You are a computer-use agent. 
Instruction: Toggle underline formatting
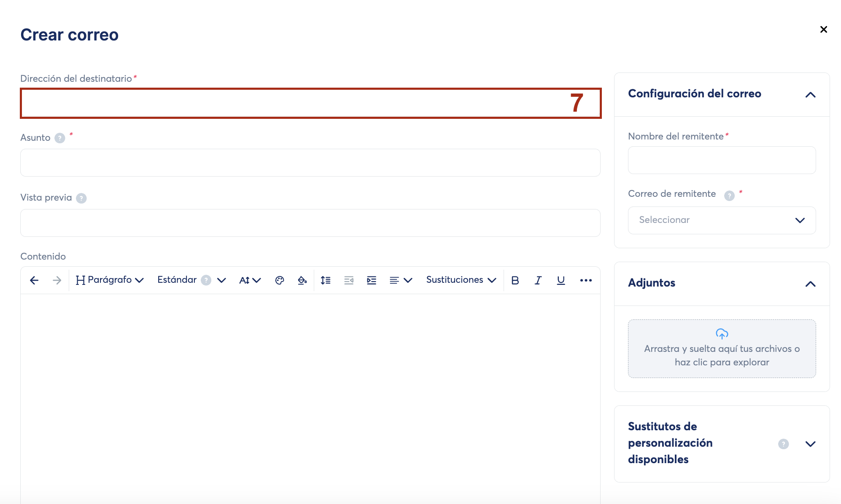tap(561, 280)
